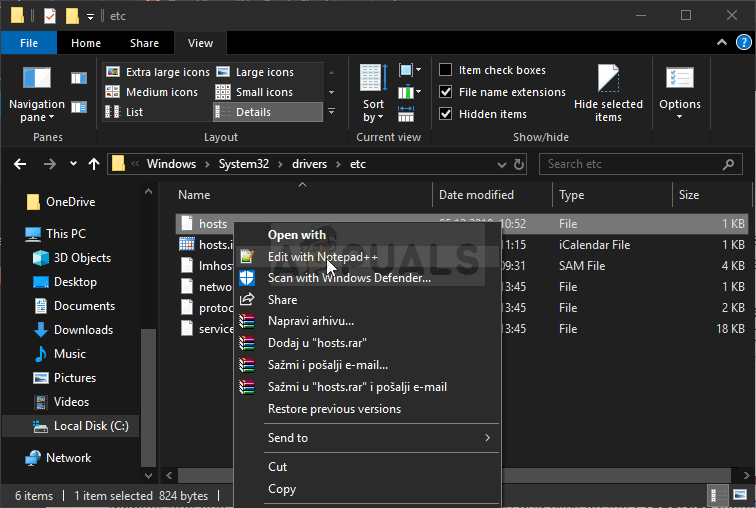Untick File name extensions checkbox
The height and width of the screenshot is (508, 756).
pos(446,92)
